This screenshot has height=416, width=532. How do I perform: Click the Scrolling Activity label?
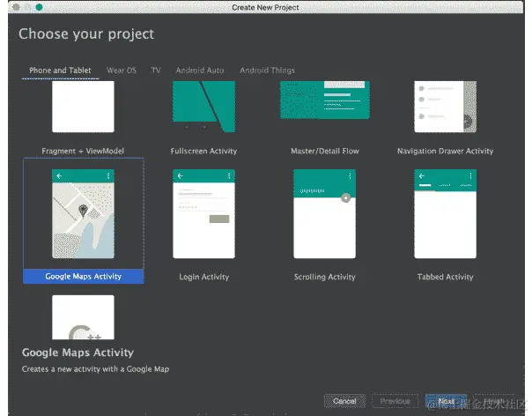[x=325, y=277]
